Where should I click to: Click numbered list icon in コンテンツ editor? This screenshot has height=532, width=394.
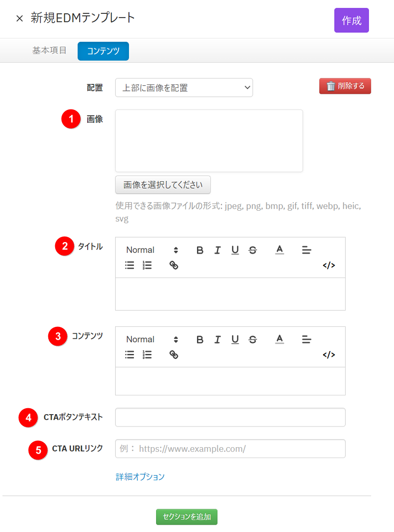pos(147,355)
